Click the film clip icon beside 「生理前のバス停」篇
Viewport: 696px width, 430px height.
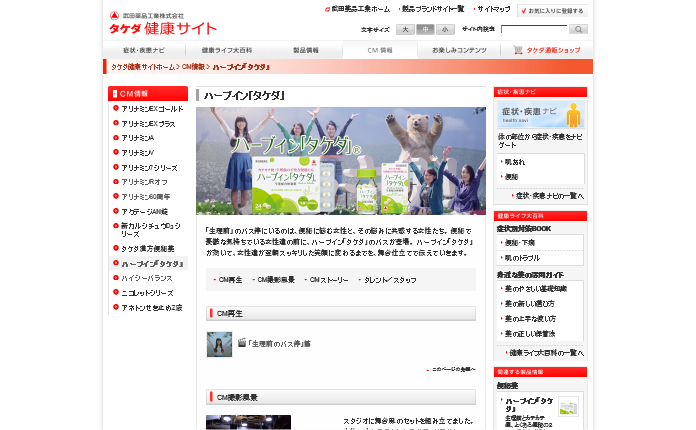(242, 343)
